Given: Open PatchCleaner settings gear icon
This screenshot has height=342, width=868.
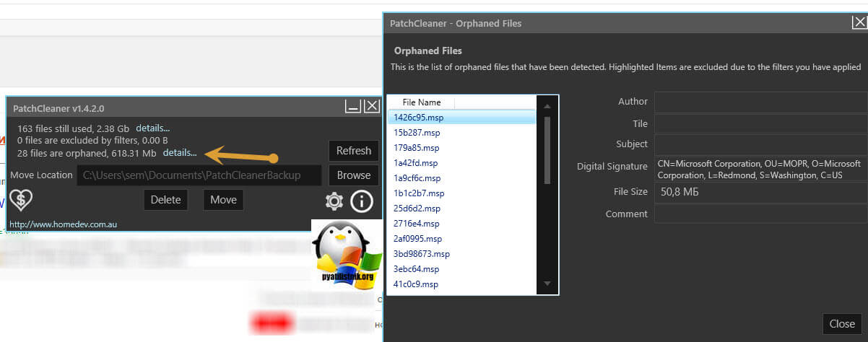Looking at the screenshot, I should pyautogui.click(x=334, y=201).
